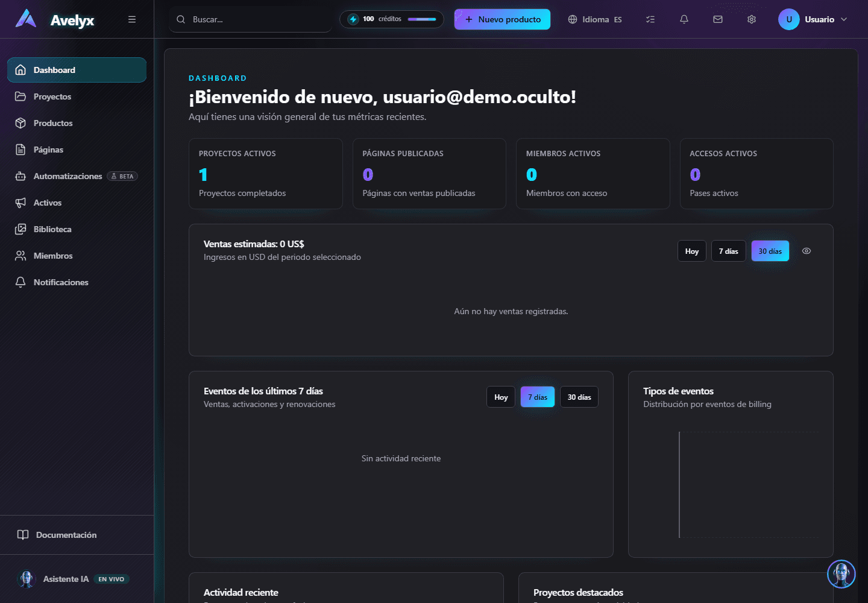868x603 pixels.
Task: Expand the Usuario account dropdown
Action: coord(813,19)
